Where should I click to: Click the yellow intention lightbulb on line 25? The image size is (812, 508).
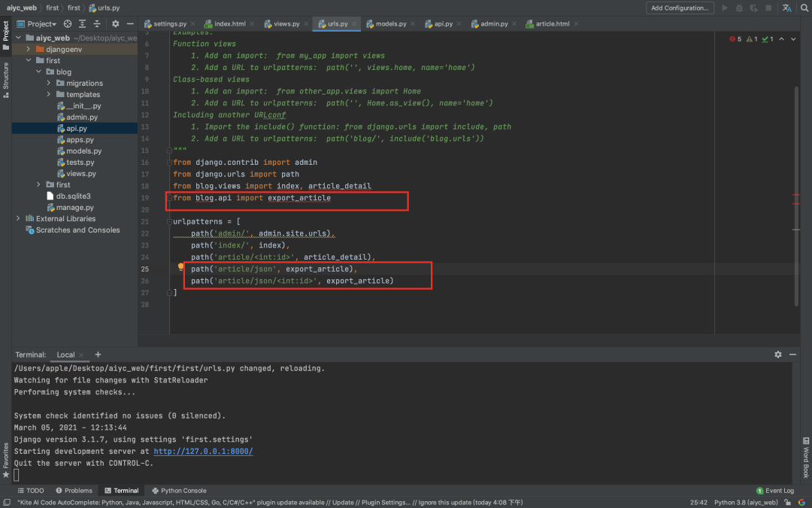[x=181, y=268]
